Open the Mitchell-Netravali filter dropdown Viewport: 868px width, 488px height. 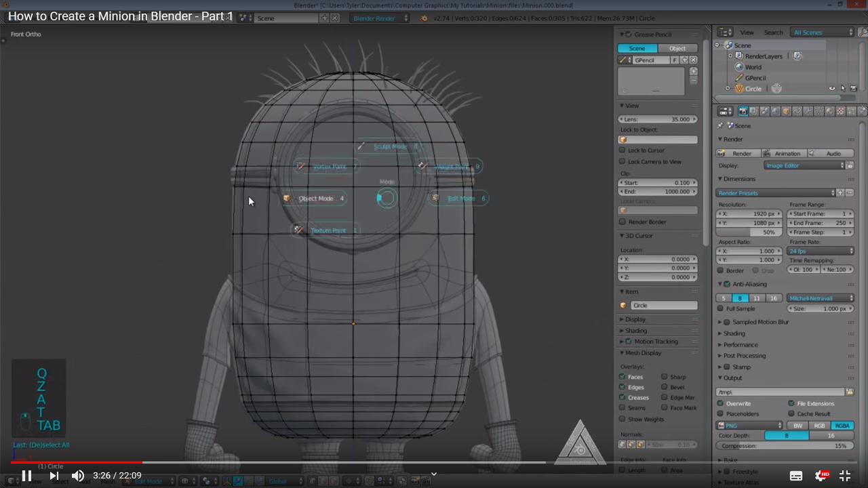tap(820, 298)
